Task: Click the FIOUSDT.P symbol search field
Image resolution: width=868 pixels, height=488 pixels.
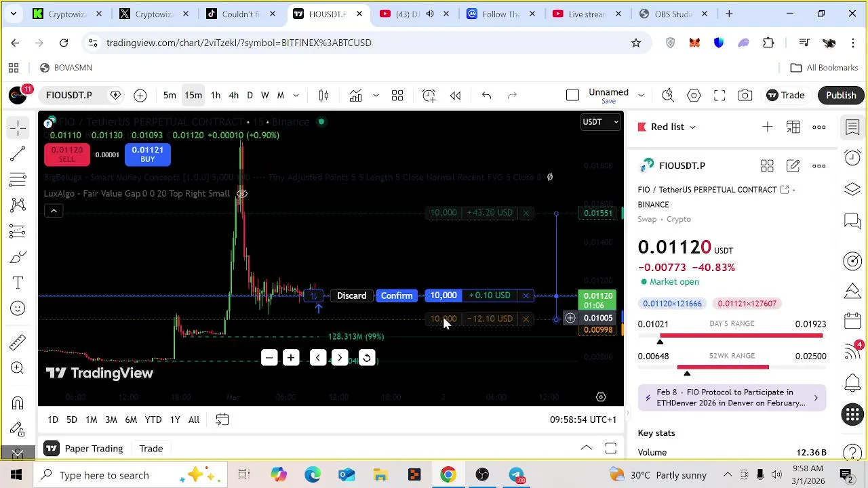Action: 69,96
